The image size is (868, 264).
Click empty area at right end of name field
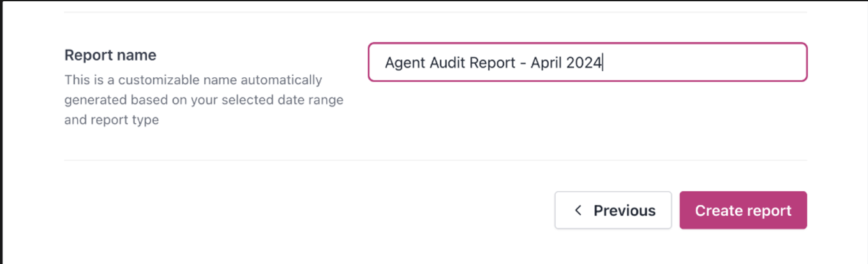coord(734,62)
